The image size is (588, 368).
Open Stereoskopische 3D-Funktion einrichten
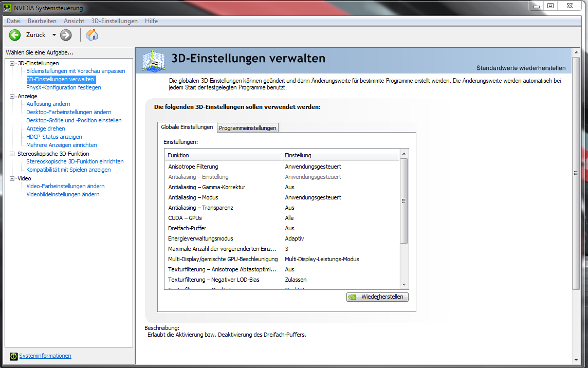tap(75, 161)
